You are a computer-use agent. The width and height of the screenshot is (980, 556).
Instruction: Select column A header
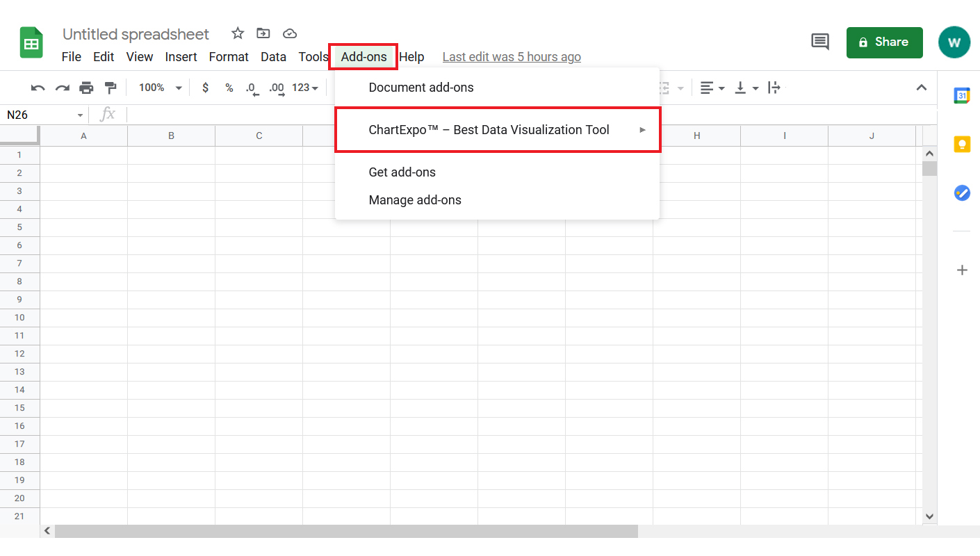pyautogui.click(x=84, y=136)
